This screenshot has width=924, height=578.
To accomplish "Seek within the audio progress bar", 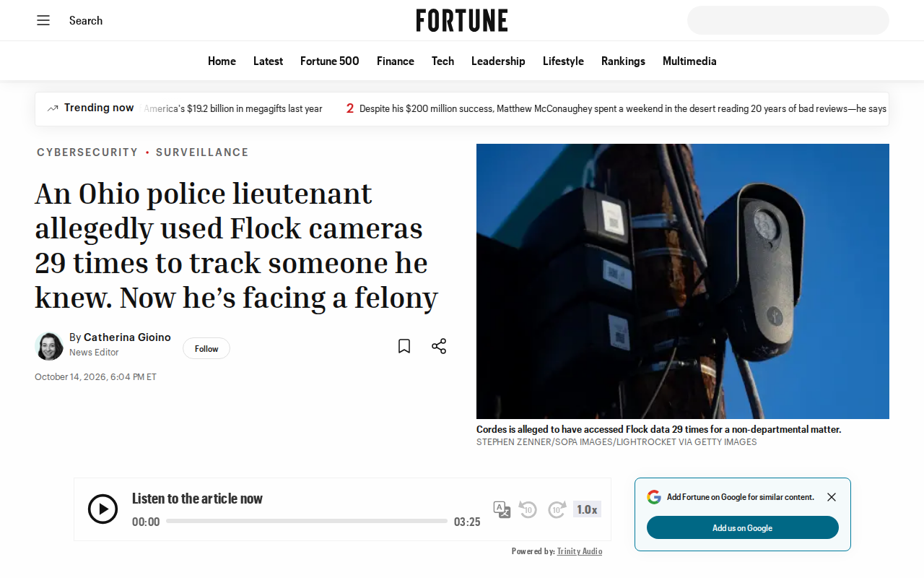I will (307, 521).
